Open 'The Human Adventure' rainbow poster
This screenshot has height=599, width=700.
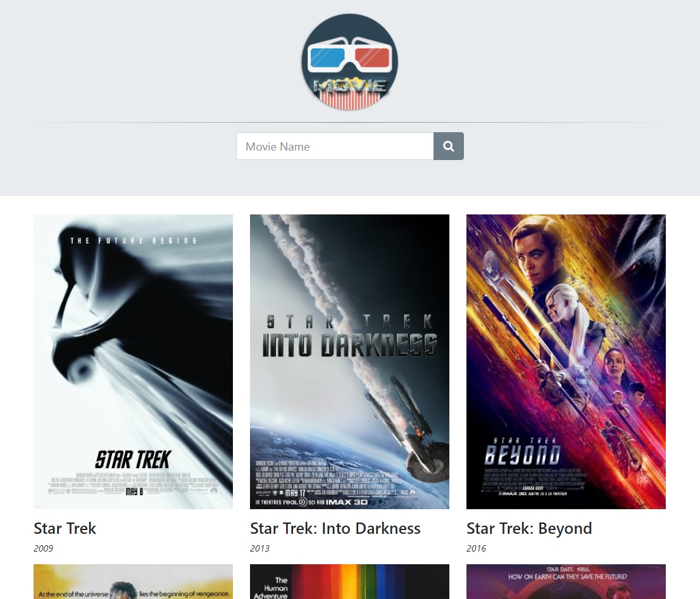click(349, 581)
